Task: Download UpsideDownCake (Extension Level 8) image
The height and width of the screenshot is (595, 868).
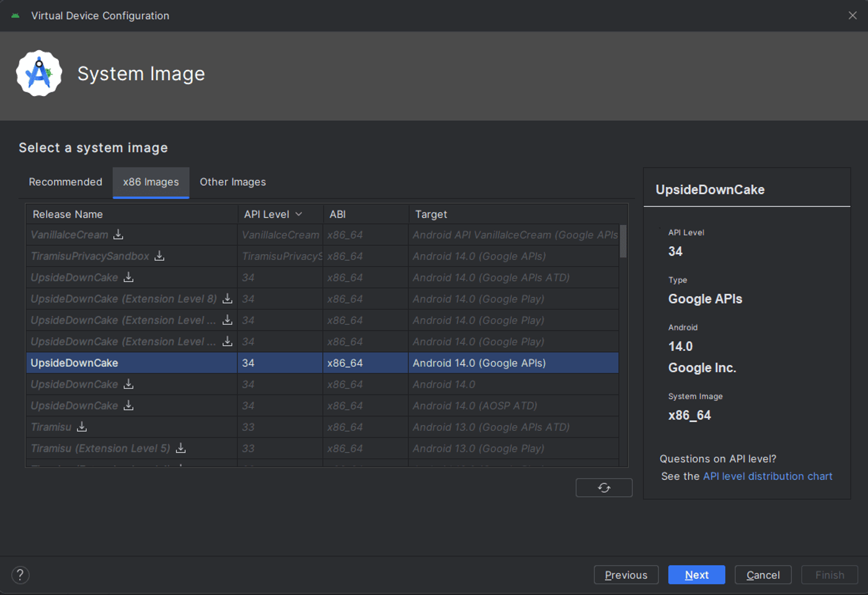Action: (x=228, y=298)
